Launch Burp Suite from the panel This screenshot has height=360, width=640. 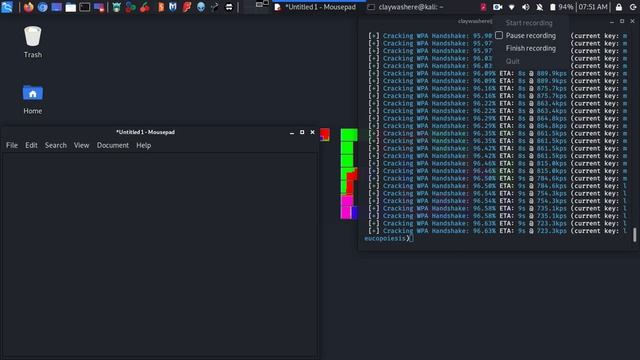[x=161, y=7]
